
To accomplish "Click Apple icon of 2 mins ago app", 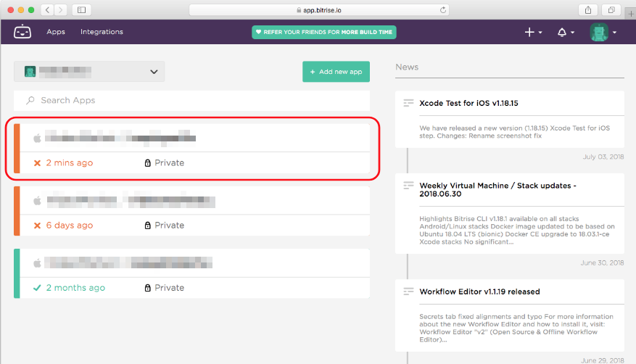I will (x=37, y=138).
